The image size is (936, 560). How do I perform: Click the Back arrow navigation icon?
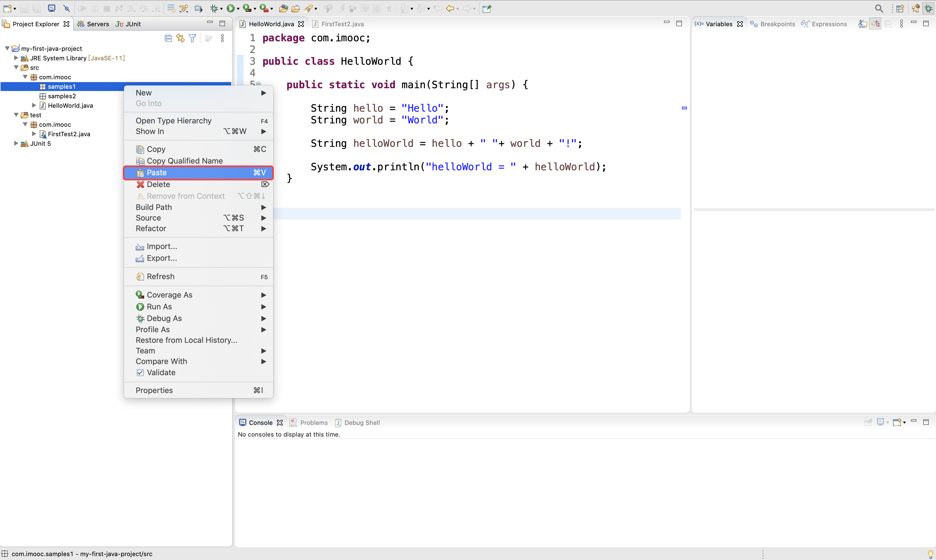coord(450,8)
